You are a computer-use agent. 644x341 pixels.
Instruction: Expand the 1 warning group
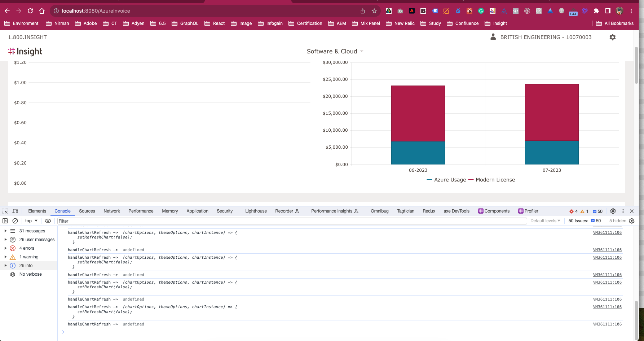click(x=5, y=257)
